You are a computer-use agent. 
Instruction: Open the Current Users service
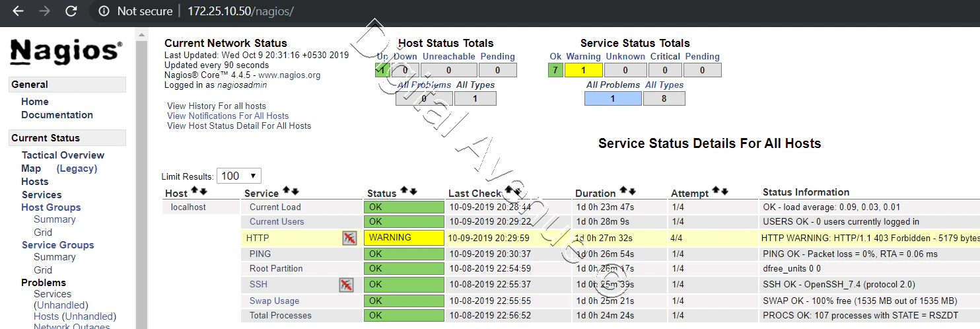(277, 222)
